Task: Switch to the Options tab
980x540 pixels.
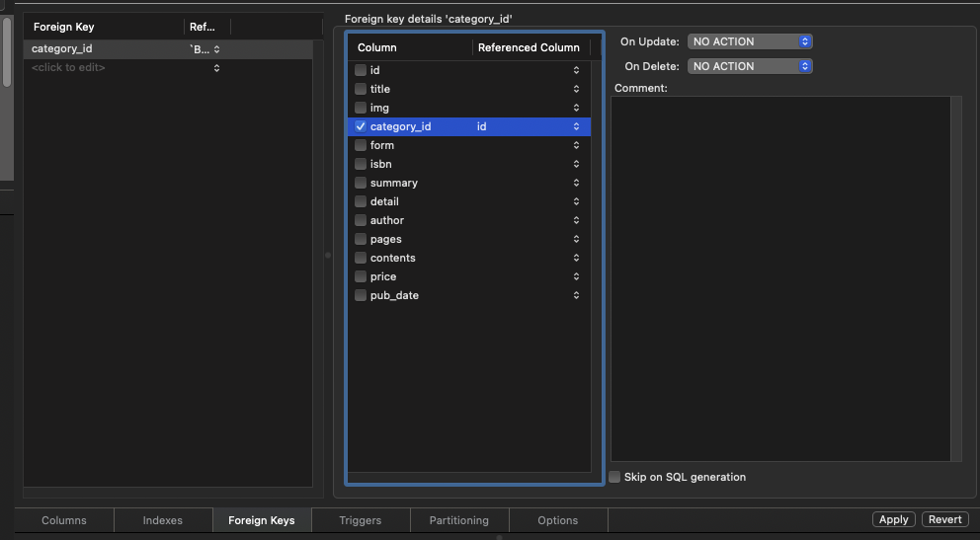Action: [557, 520]
